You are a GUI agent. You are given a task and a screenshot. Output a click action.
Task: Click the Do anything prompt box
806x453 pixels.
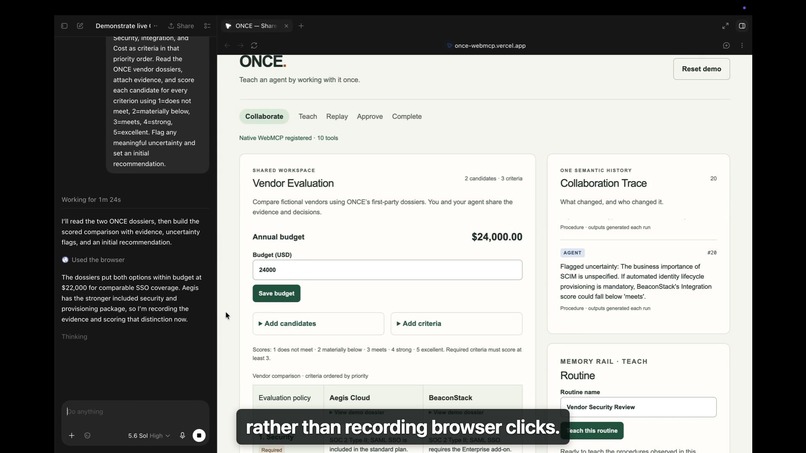tap(135, 411)
